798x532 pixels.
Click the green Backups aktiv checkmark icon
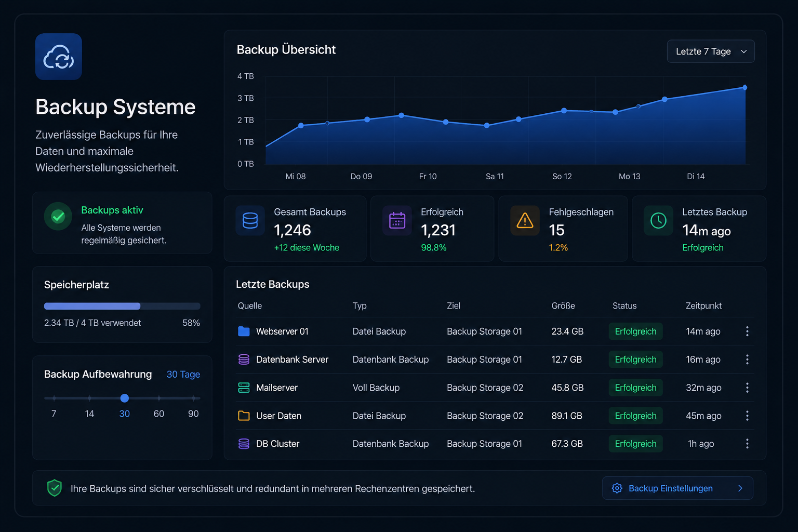[x=58, y=216]
